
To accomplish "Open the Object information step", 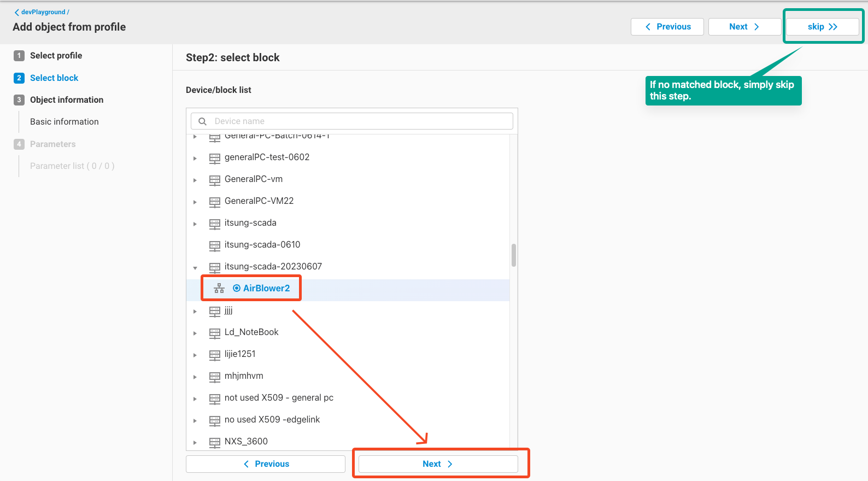I will point(66,100).
